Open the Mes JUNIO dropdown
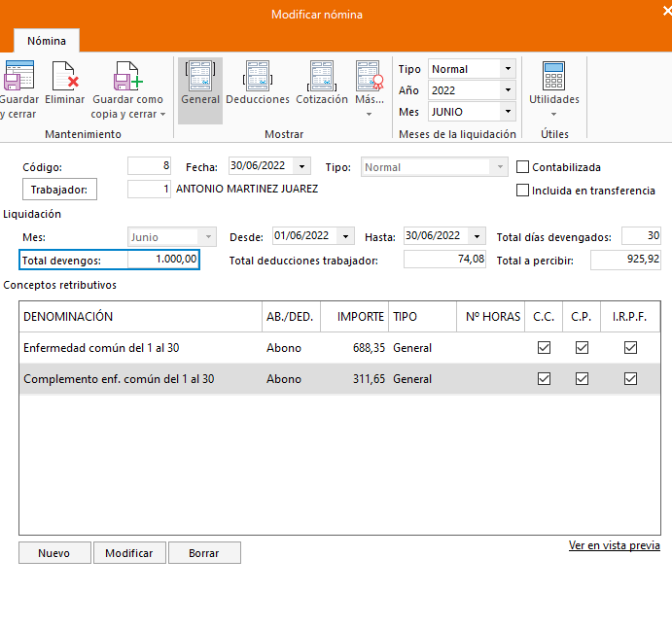672x628 pixels. tap(507, 112)
